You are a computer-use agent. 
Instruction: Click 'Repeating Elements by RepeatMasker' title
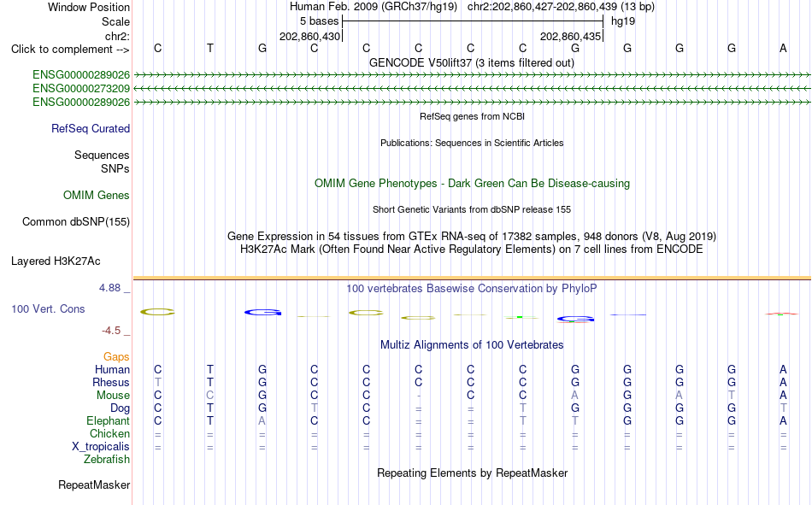[473, 473]
